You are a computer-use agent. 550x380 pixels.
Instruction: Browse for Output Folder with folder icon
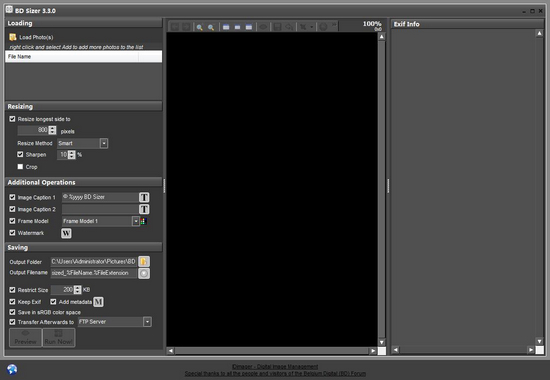pos(144,261)
